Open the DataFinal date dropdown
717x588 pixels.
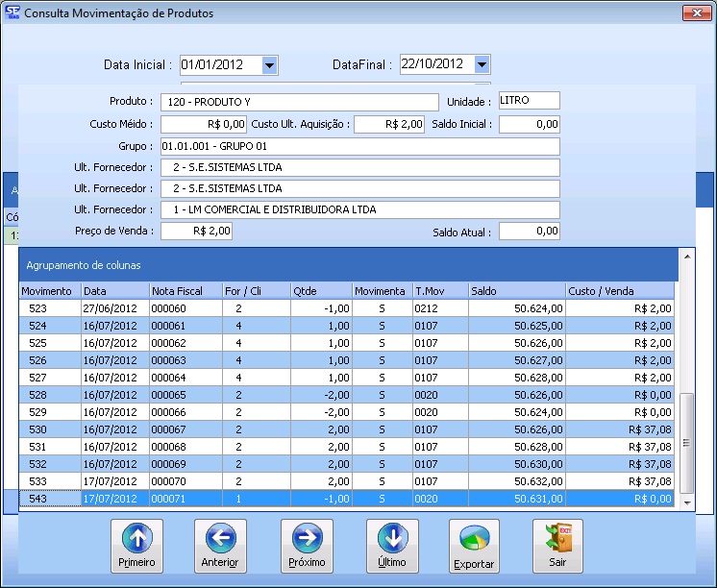pyautogui.click(x=482, y=65)
